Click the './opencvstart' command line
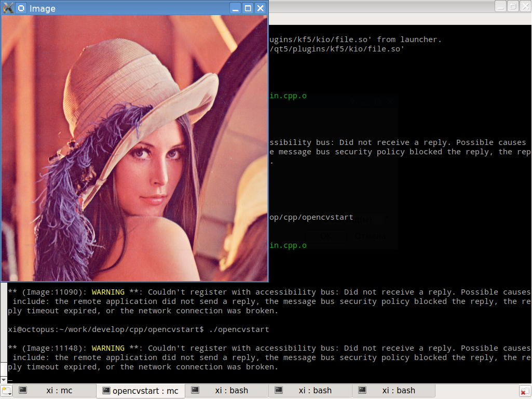The height and width of the screenshot is (399, 532). tap(139, 329)
